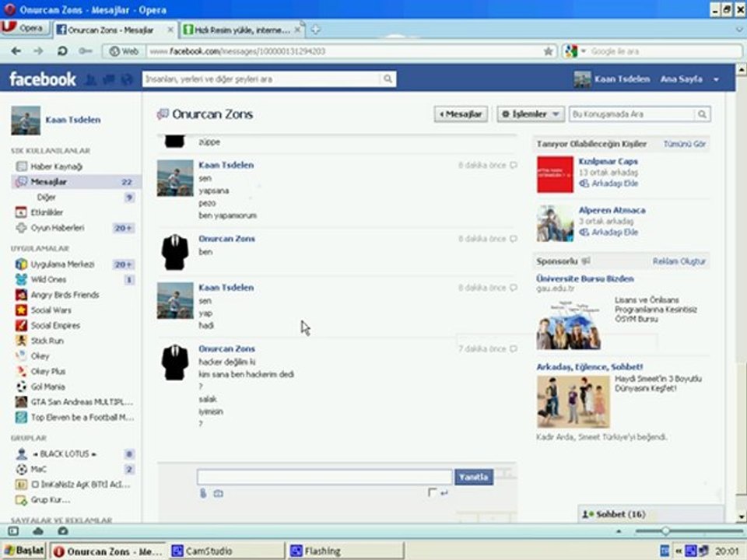Open Top Eleven be a Football M... app

[82, 418]
